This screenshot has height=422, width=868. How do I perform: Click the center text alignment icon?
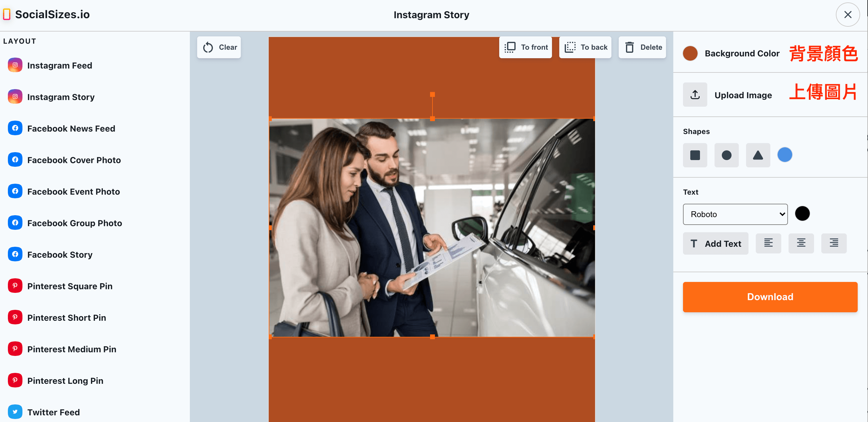pos(801,243)
